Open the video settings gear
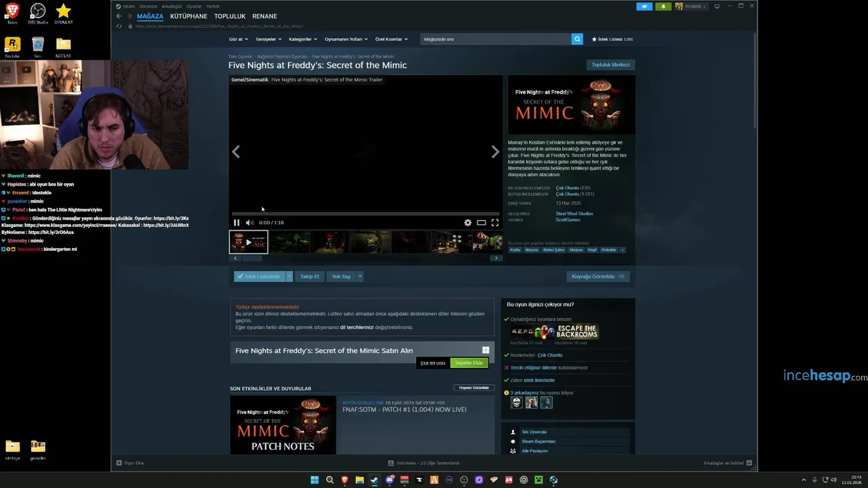Viewport: 868px width, 488px height. tap(467, 222)
